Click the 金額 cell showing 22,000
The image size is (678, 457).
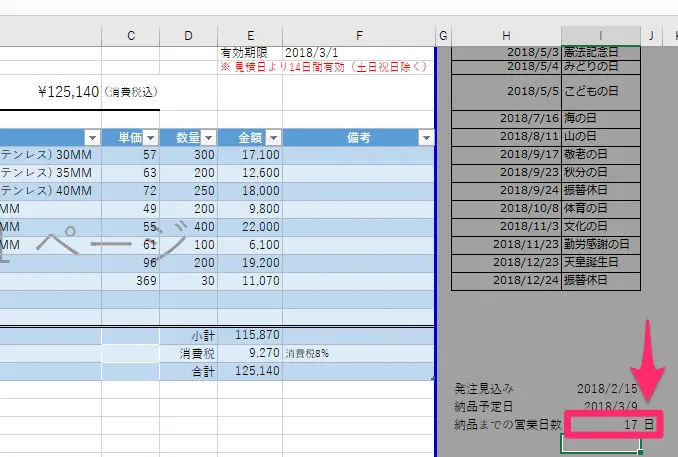click(x=249, y=227)
